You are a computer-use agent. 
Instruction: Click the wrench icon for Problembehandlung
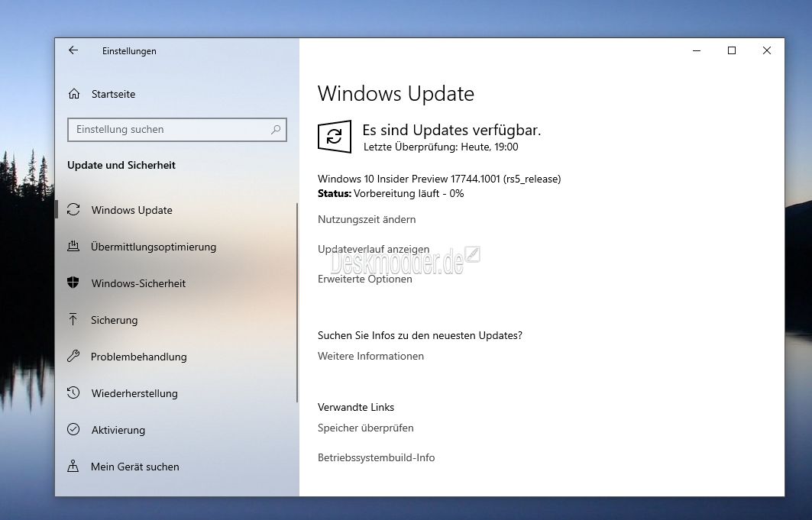coord(73,356)
